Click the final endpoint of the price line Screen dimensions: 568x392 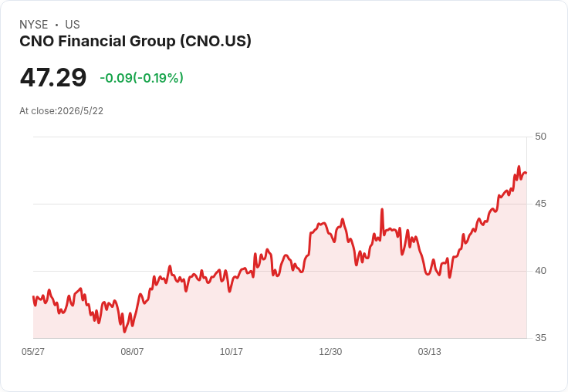click(x=526, y=173)
